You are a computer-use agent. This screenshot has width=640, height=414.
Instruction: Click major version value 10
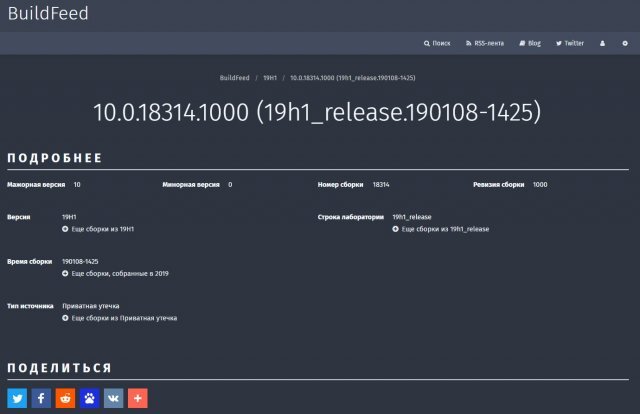[x=77, y=185]
